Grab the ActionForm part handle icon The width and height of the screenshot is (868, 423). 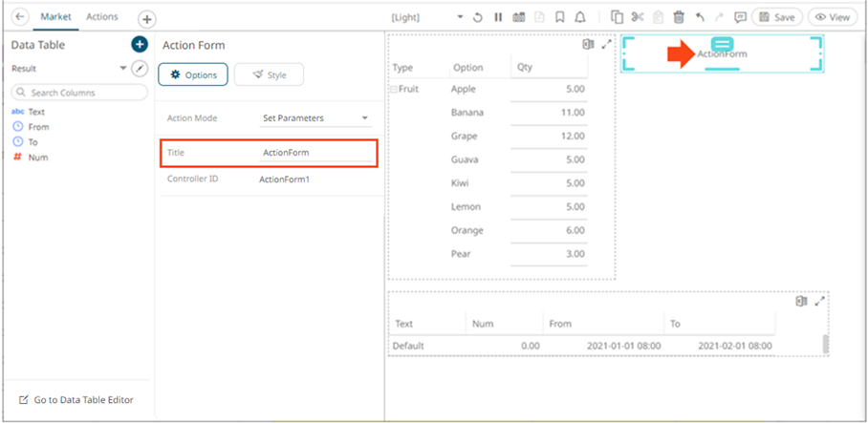[x=723, y=44]
